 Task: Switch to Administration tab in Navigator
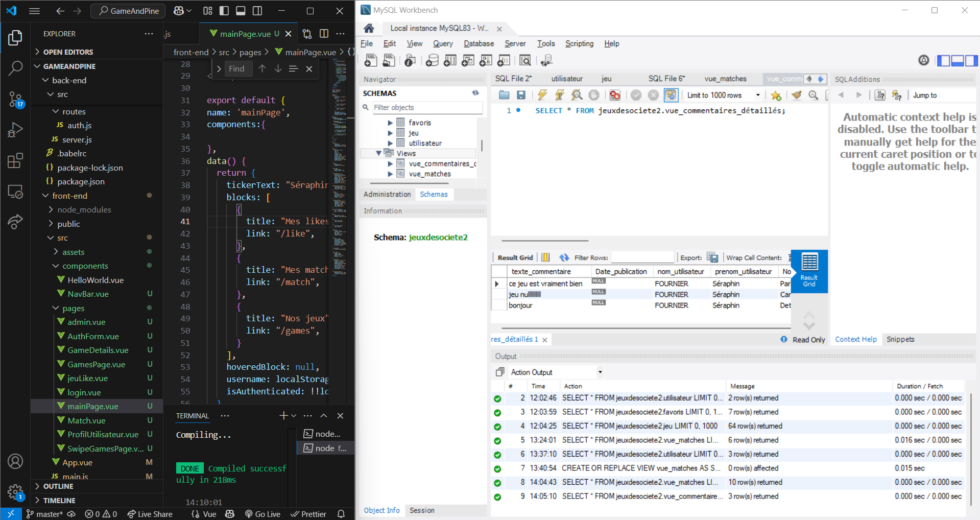pos(387,194)
